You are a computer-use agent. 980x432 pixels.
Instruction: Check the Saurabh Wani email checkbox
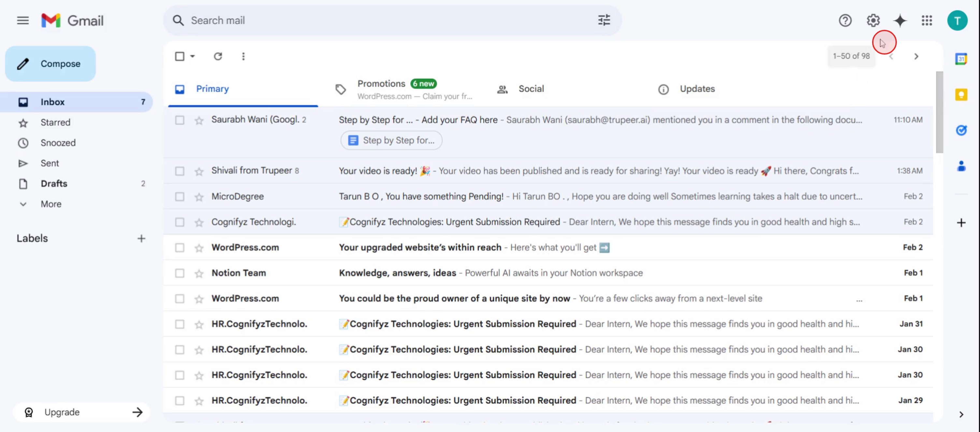pyautogui.click(x=180, y=120)
